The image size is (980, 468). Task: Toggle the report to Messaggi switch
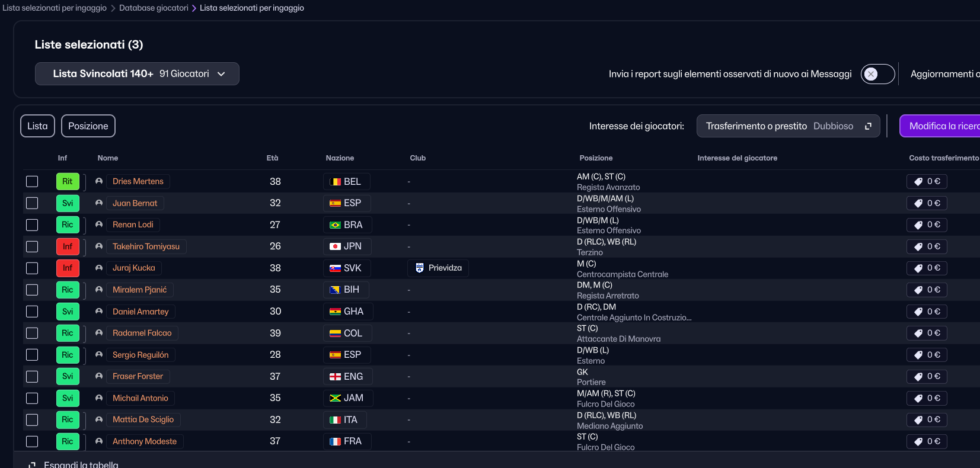coord(877,74)
